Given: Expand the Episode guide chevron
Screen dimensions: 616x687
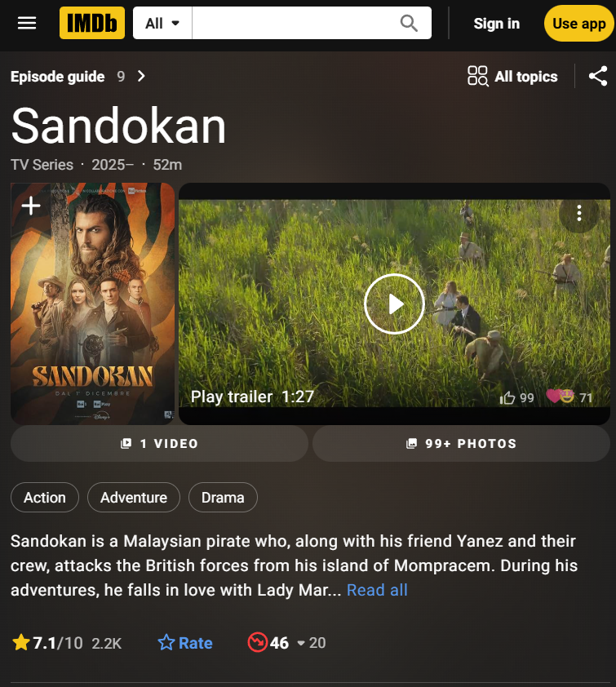Looking at the screenshot, I should pos(141,76).
